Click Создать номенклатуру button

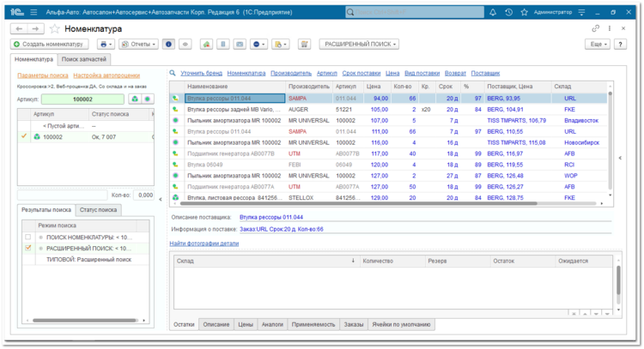point(49,44)
